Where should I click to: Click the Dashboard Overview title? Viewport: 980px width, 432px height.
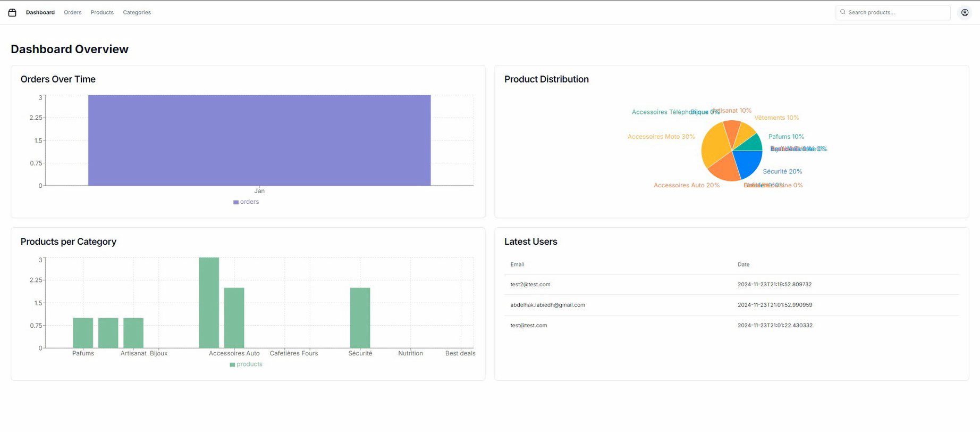pyautogui.click(x=70, y=49)
